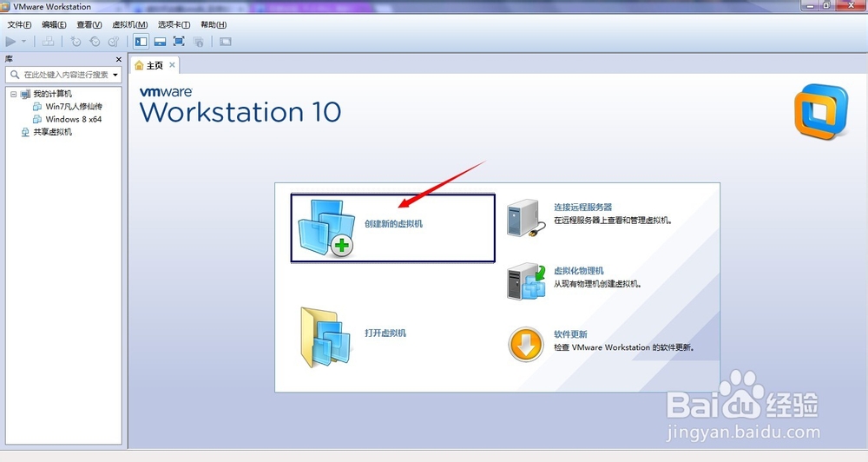This screenshot has height=462, width=868.
Task: Select 我的计算机 in the library
Action: pos(53,94)
